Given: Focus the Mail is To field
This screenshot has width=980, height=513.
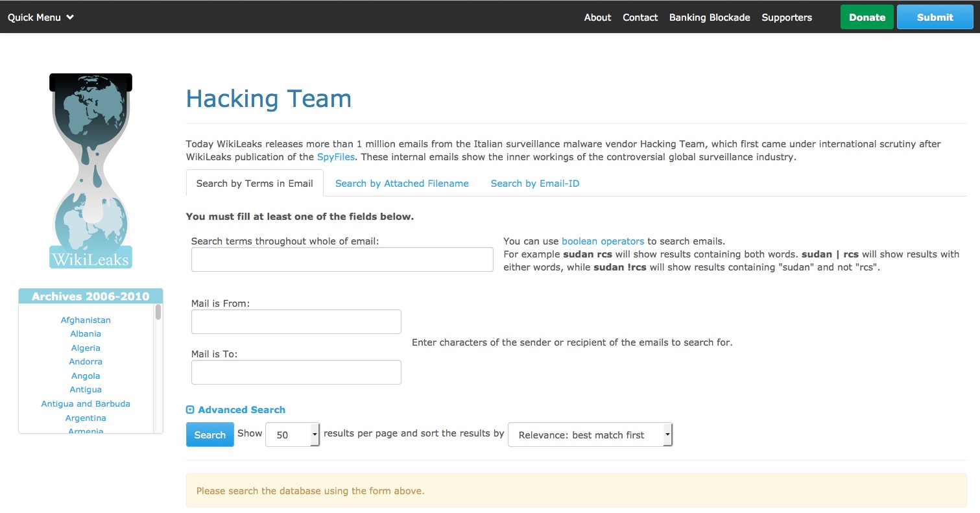Looking at the screenshot, I should [296, 372].
